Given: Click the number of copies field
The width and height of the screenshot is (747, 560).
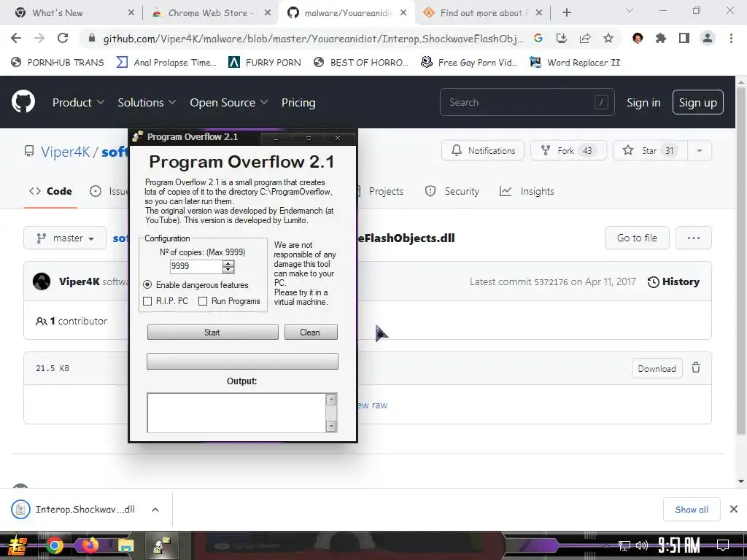Looking at the screenshot, I should pos(196,266).
